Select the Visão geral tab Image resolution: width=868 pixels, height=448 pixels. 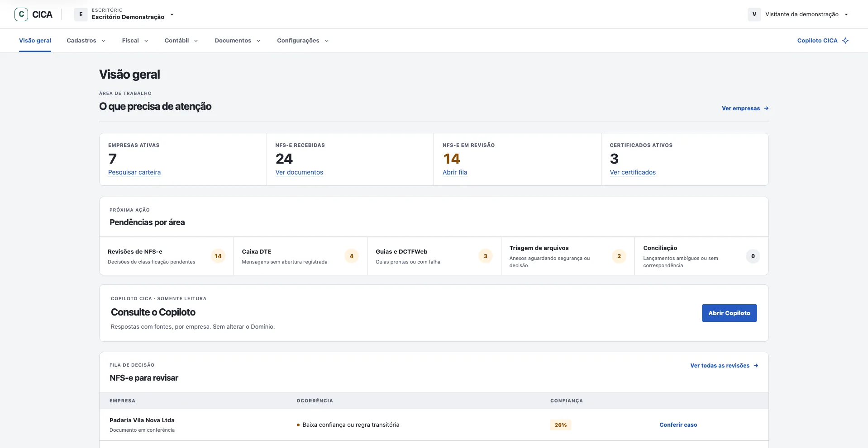35,41
